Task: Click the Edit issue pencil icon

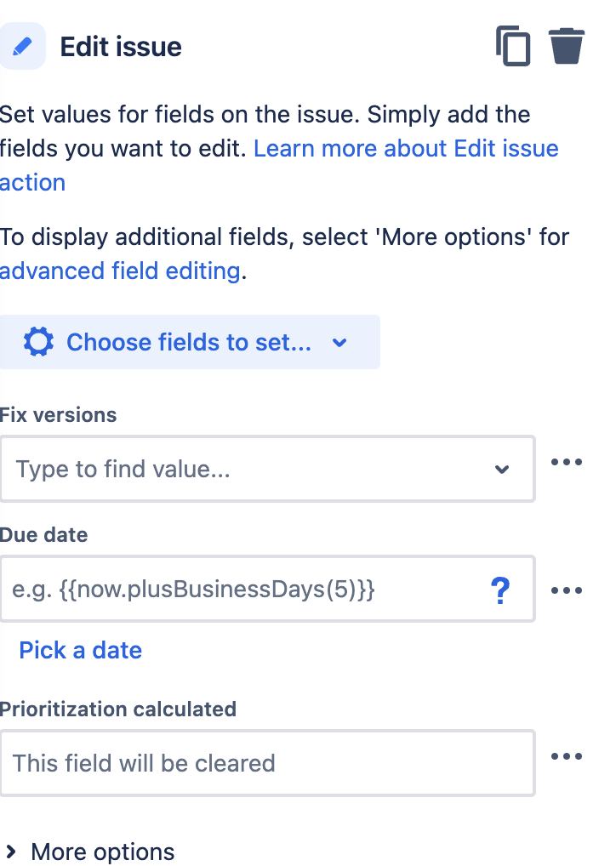Action: [x=22, y=46]
